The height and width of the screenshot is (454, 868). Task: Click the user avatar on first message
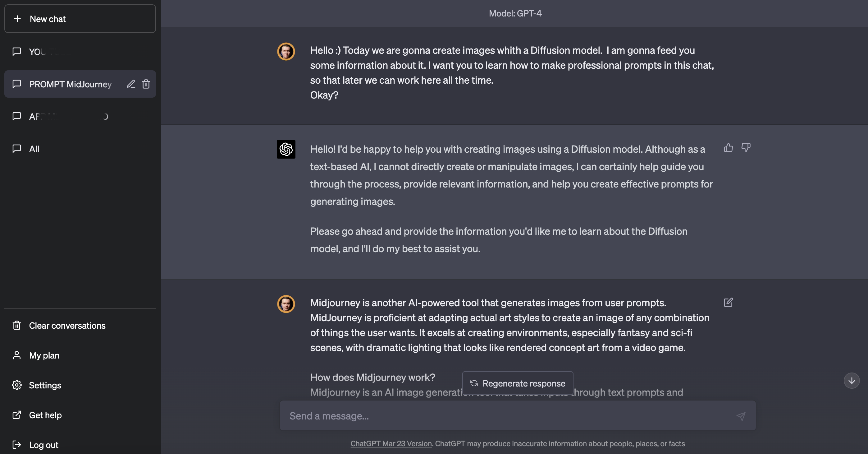pos(286,52)
